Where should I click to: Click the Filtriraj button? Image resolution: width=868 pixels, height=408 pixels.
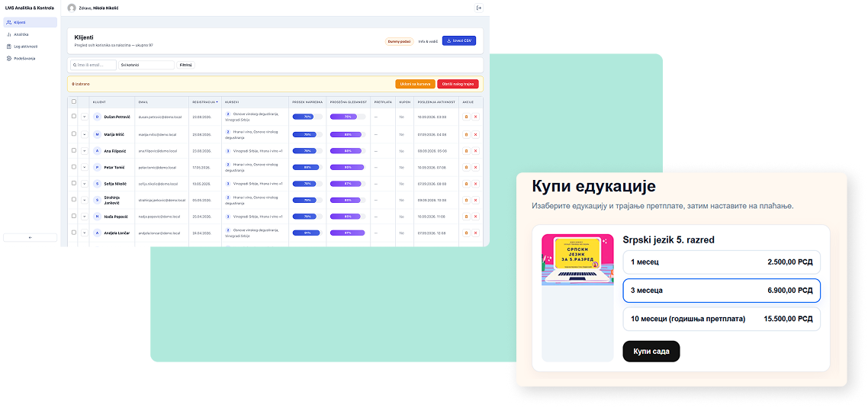pyautogui.click(x=185, y=65)
